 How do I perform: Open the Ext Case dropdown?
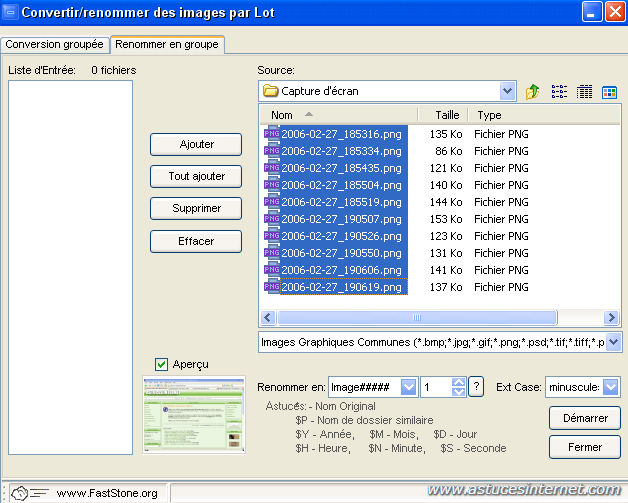click(611, 387)
